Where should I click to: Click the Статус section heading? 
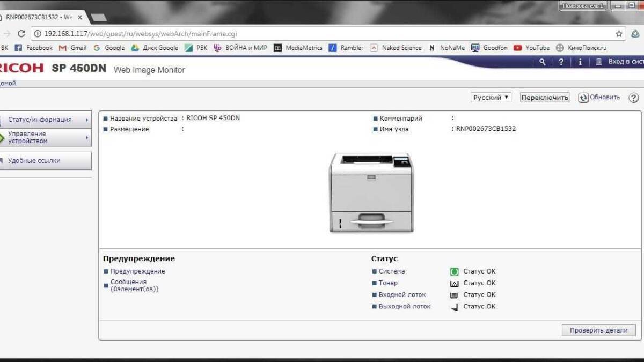[x=384, y=258]
